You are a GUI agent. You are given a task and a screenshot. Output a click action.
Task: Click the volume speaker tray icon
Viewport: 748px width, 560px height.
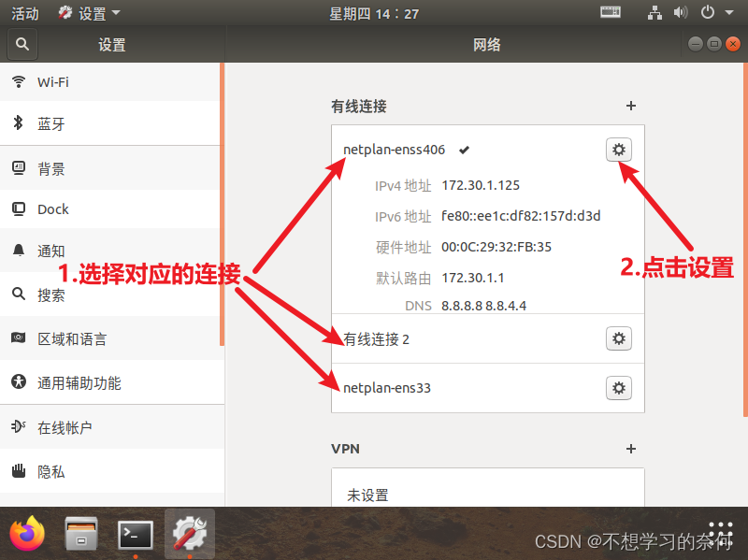click(681, 13)
